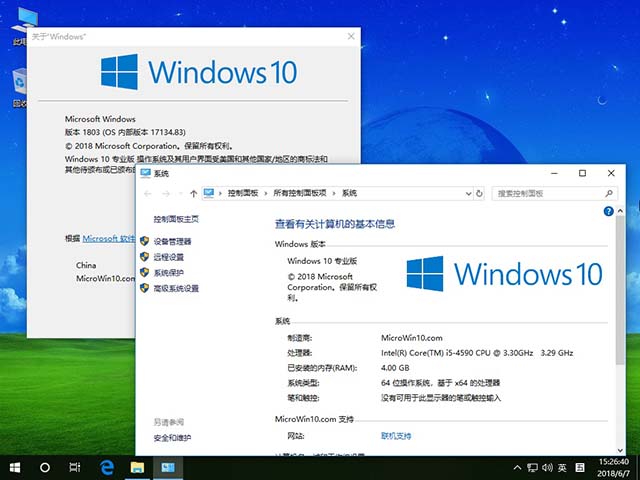Open the Start menu Windows logo

pyautogui.click(x=15, y=467)
